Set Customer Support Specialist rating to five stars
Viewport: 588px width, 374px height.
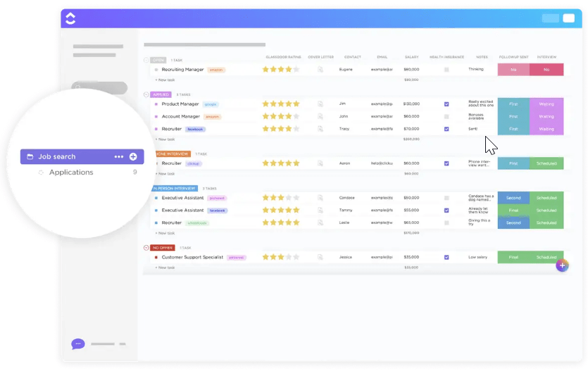click(296, 257)
